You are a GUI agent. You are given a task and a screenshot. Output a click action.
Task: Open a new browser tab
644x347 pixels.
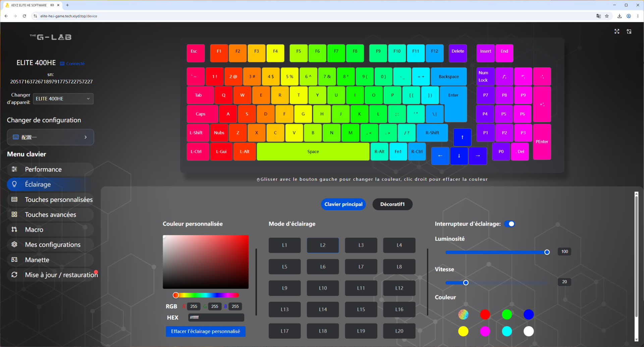point(67,5)
